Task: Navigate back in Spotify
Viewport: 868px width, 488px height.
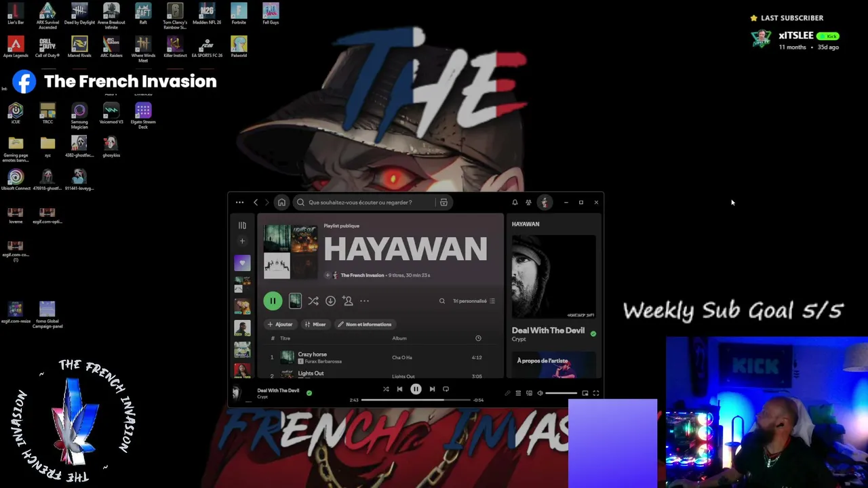Action: click(x=256, y=202)
